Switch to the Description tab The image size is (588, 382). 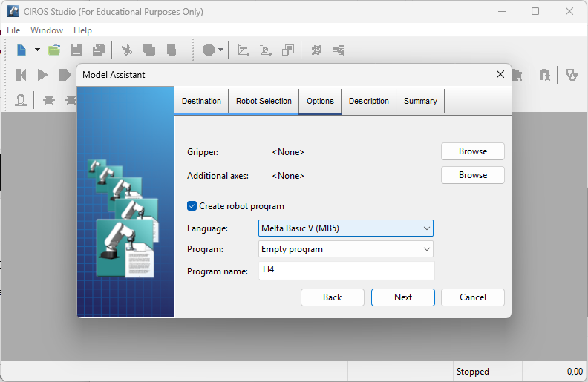[x=369, y=101]
